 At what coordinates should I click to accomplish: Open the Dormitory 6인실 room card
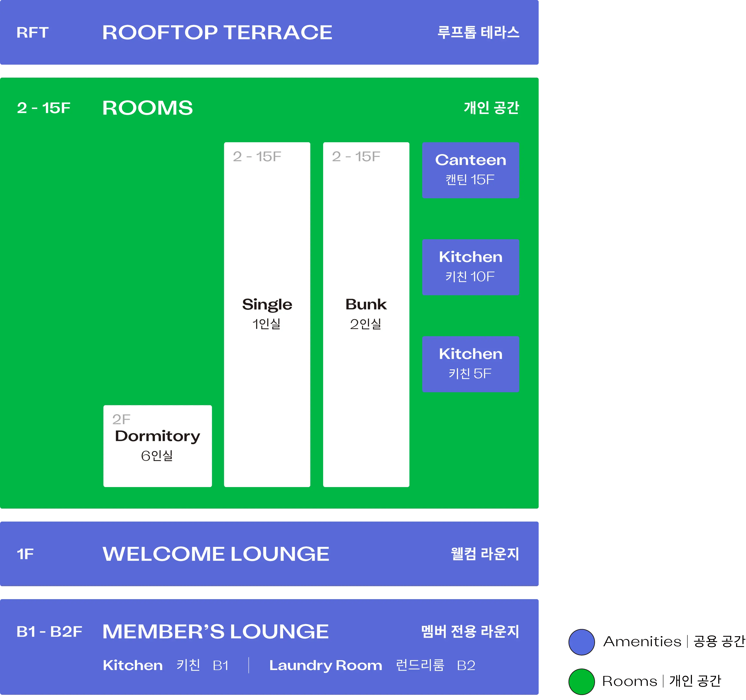(x=157, y=445)
